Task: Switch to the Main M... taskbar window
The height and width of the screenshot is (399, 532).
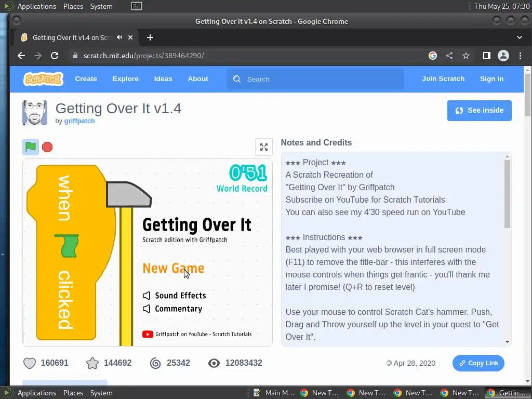Action: click(274, 393)
